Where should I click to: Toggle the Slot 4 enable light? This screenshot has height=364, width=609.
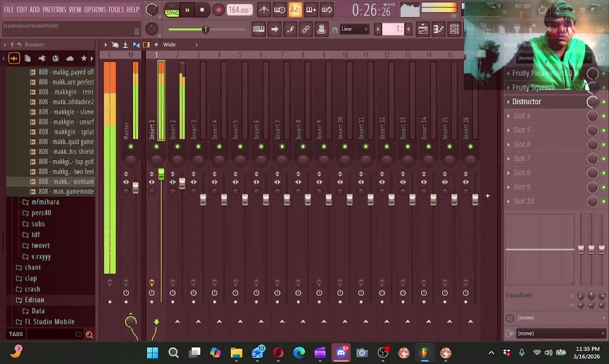tap(604, 116)
